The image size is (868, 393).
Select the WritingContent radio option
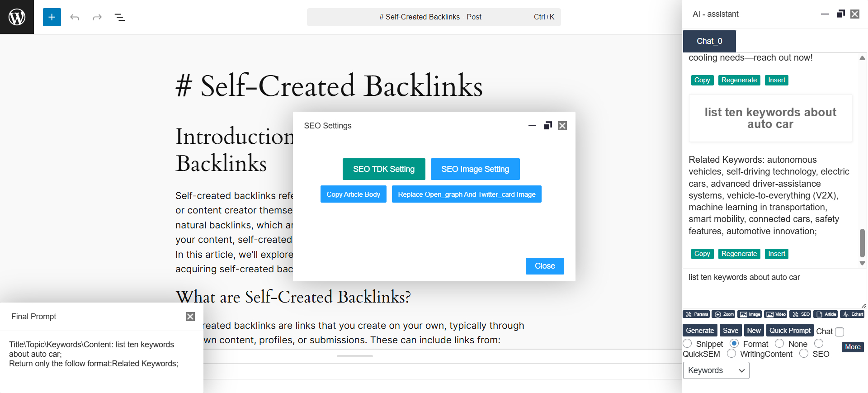[731, 354]
